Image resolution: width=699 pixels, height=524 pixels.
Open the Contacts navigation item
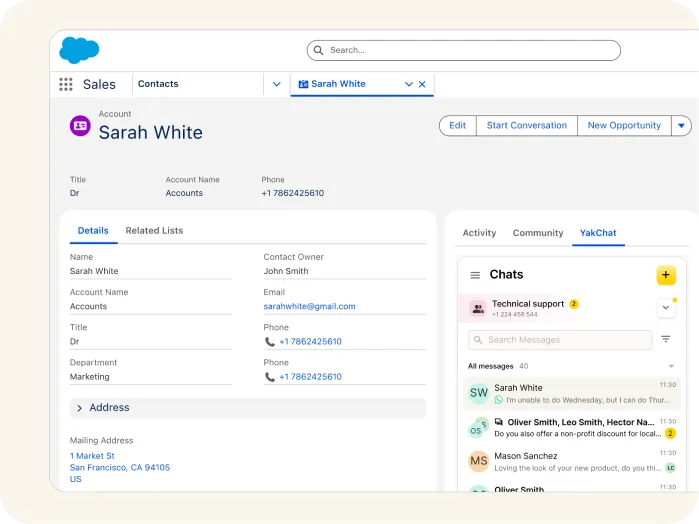point(158,84)
